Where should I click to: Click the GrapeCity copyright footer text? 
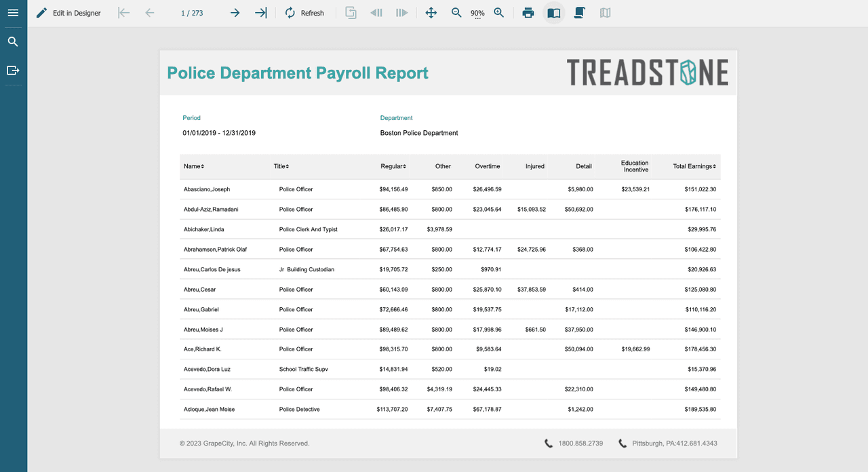[244, 444]
